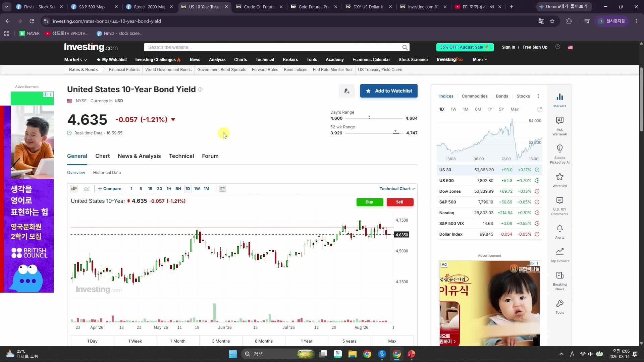Click the Day's Range slider marker
This screenshot has height=362, width=644.
click(369, 117)
